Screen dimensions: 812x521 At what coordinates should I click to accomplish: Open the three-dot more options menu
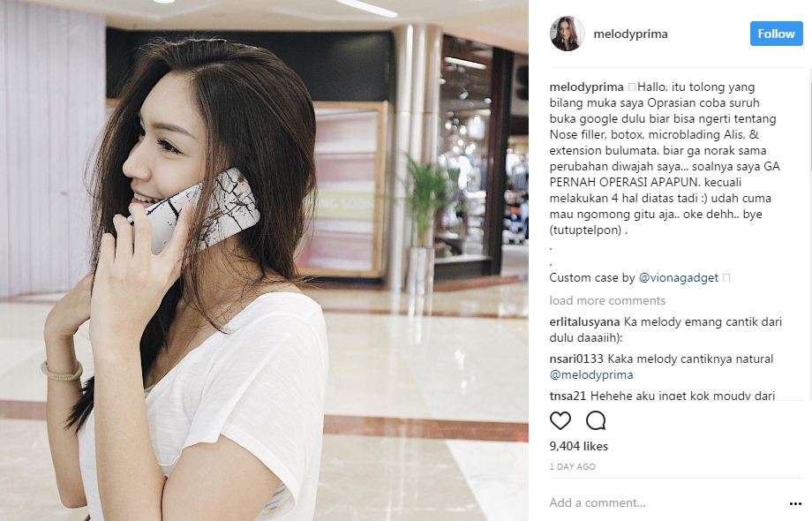795,503
